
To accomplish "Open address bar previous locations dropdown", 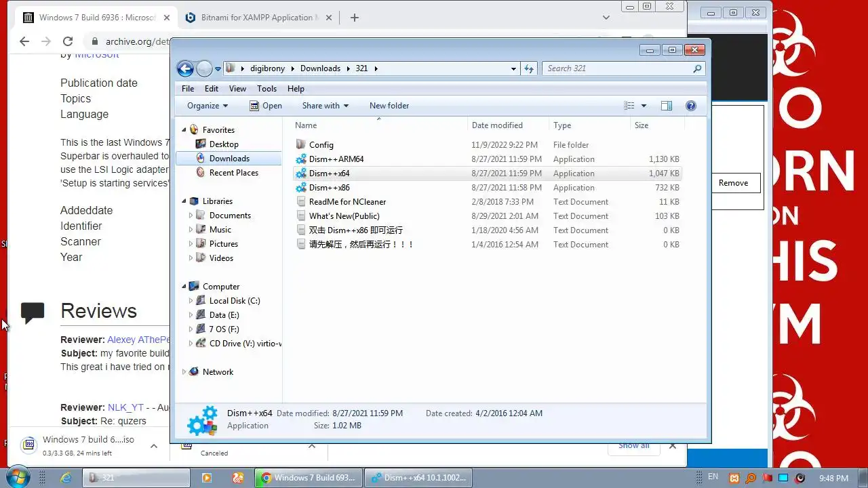I will click(x=513, y=68).
